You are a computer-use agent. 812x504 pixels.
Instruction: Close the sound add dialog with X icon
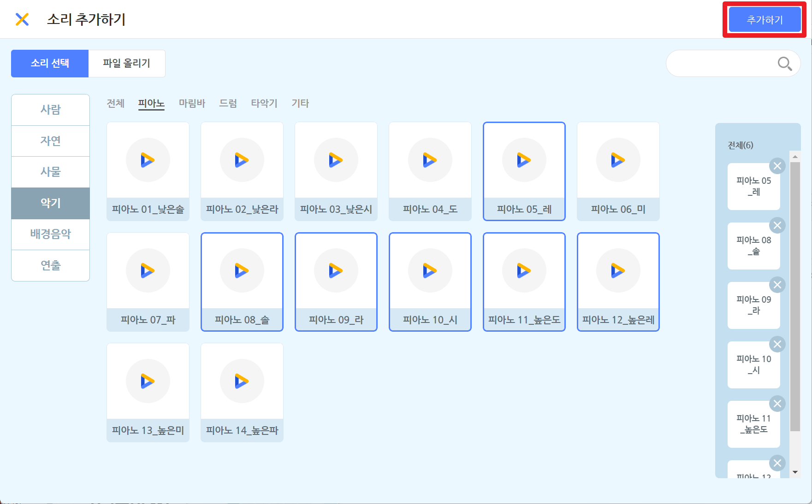(22, 19)
